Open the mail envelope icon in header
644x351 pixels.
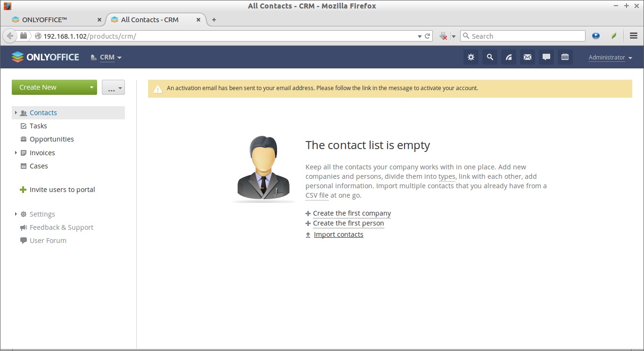point(528,57)
